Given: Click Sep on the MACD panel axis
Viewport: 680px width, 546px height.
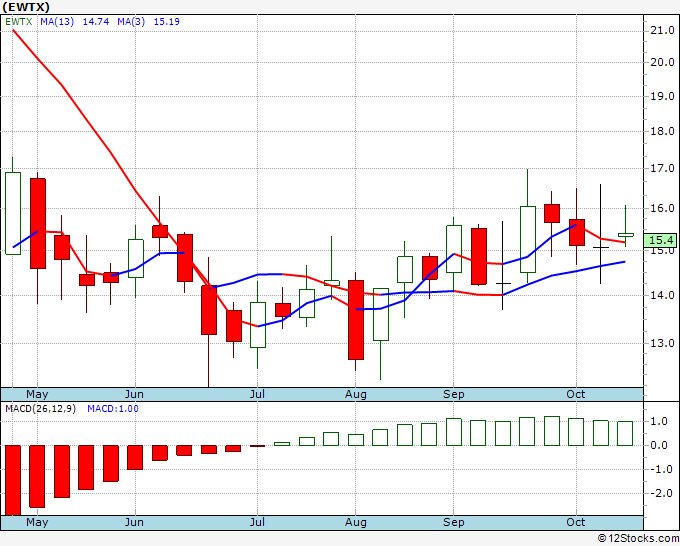Looking at the screenshot, I should [454, 522].
